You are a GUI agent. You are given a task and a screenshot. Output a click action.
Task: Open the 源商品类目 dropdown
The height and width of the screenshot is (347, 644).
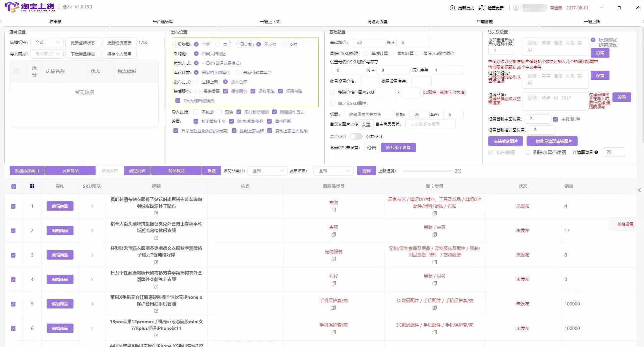(267, 170)
